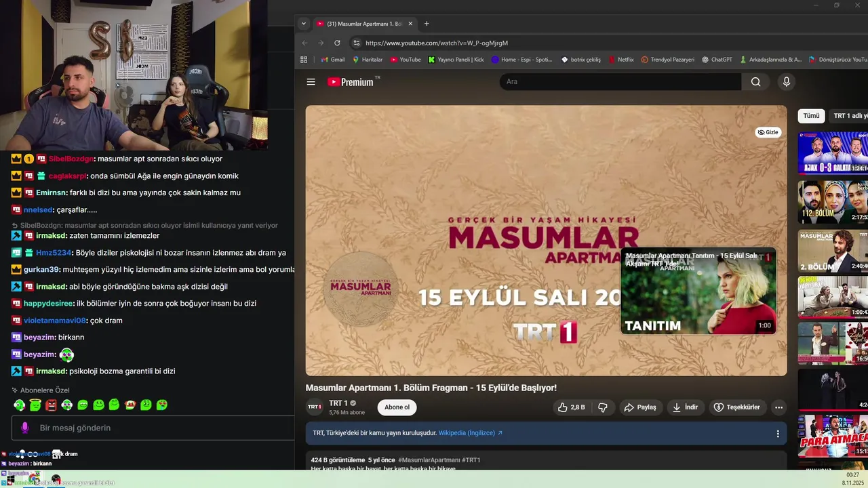This screenshot has width=868, height=488.
Task: Open the Haritalar bookmark
Action: (x=368, y=60)
